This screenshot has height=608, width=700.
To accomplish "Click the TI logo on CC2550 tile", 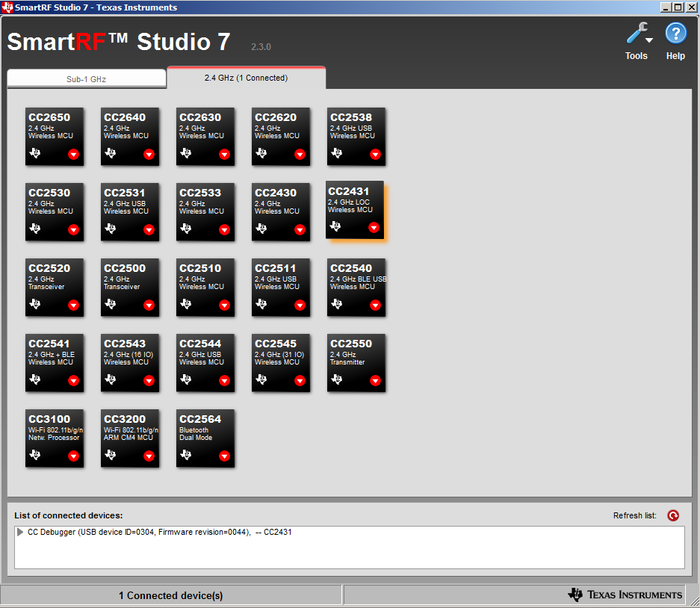I will pos(337,379).
